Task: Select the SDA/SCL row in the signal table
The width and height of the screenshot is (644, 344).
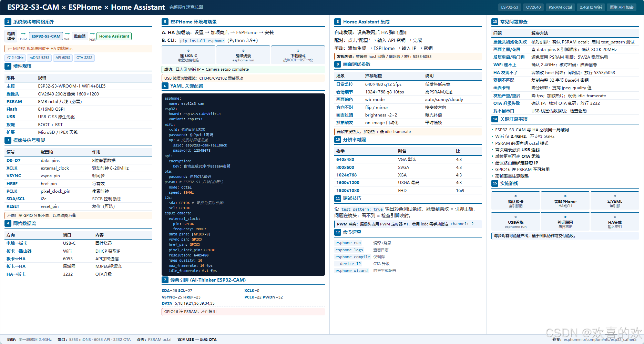Action: [79, 199]
